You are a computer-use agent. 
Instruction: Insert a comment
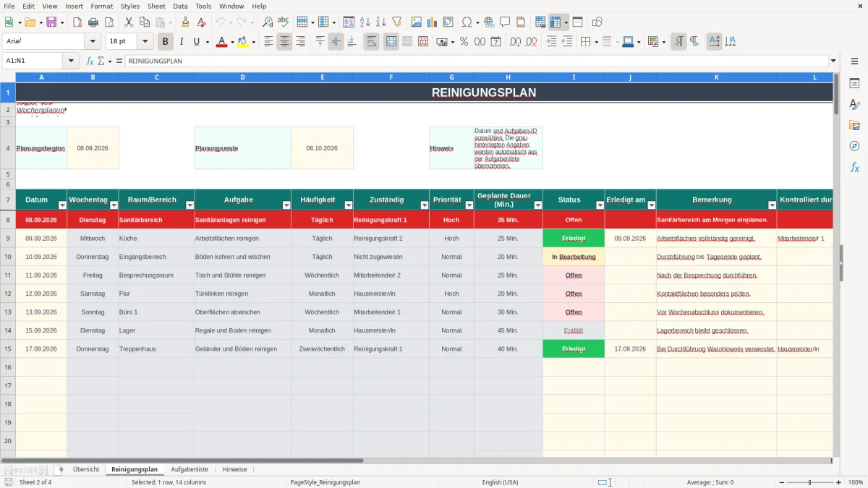[505, 22]
